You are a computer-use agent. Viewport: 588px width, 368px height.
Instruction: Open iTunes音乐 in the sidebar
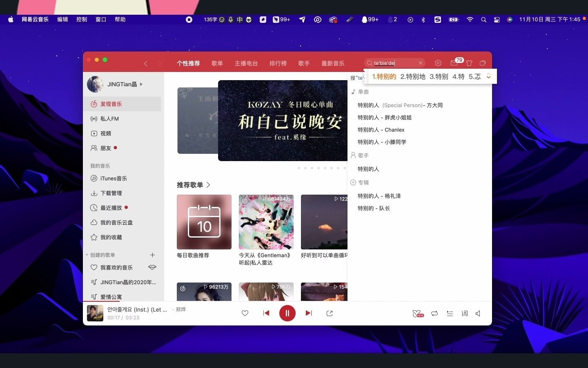(x=122, y=178)
